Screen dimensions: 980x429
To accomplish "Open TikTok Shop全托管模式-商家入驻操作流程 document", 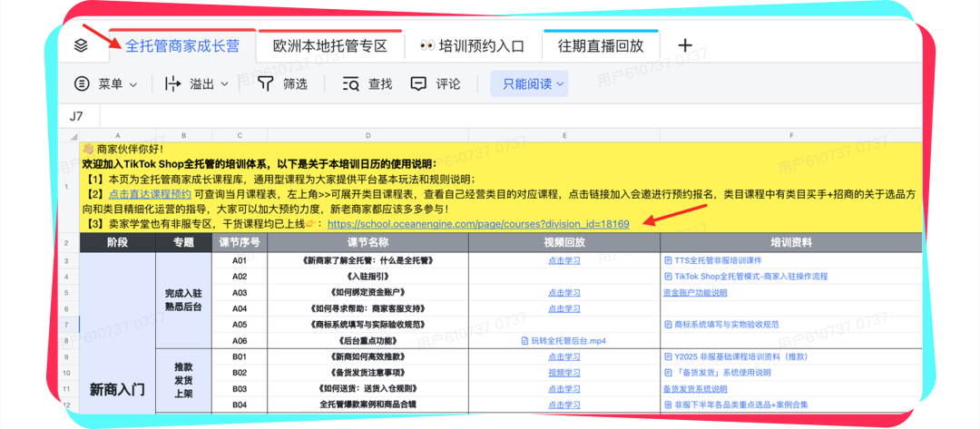I will (748, 277).
